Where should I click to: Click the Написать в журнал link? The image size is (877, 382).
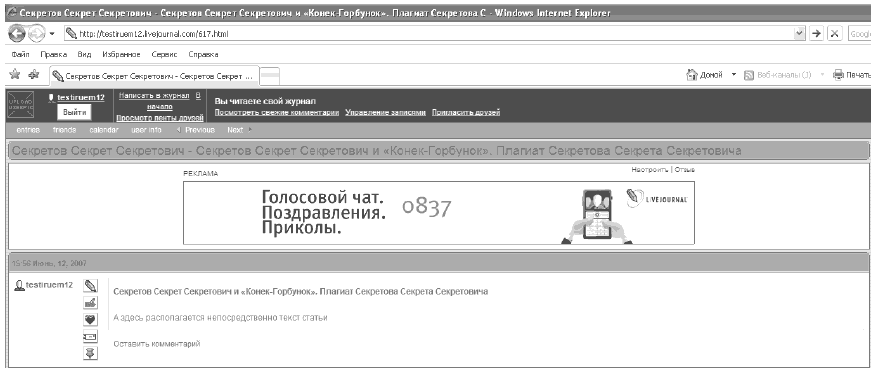click(x=154, y=96)
